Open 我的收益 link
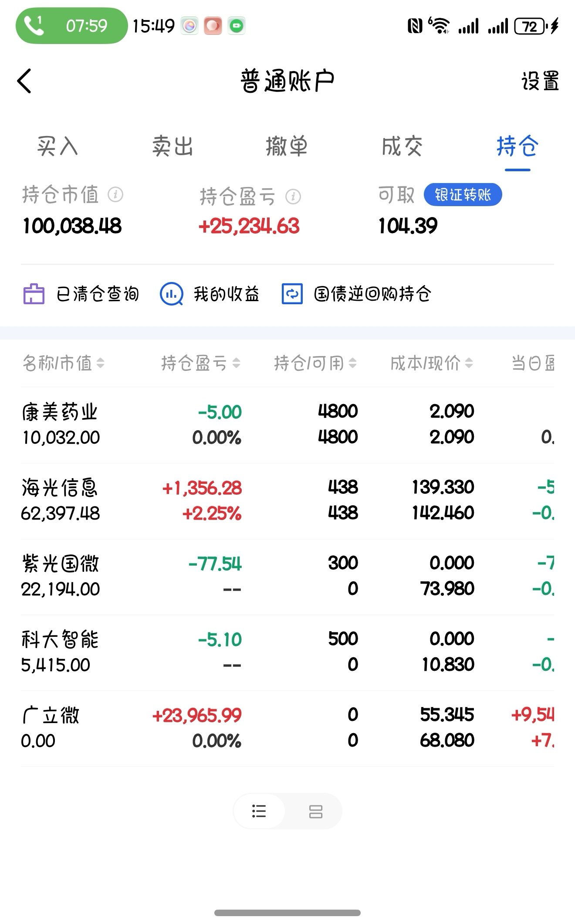575x924 pixels. pos(227,294)
